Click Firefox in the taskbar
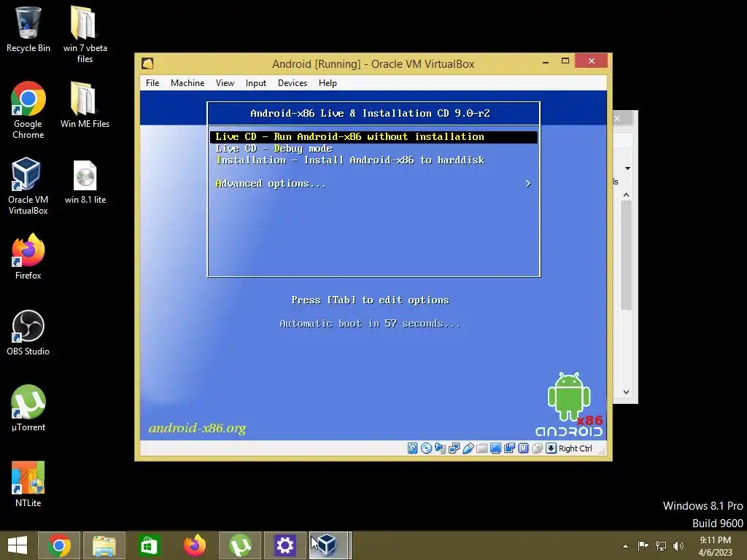Viewport: 747px width, 560px height. pyautogui.click(x=194, y=545)
